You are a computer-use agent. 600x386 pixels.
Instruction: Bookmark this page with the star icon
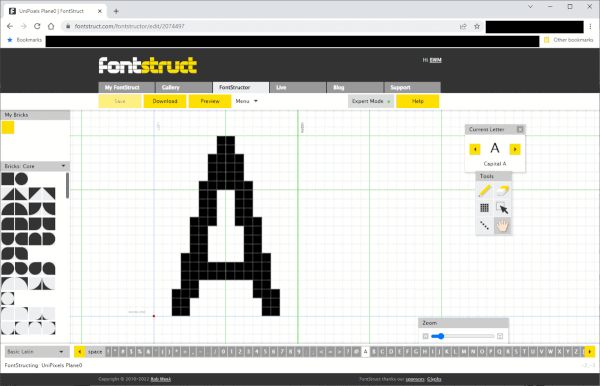coord(477,26)
